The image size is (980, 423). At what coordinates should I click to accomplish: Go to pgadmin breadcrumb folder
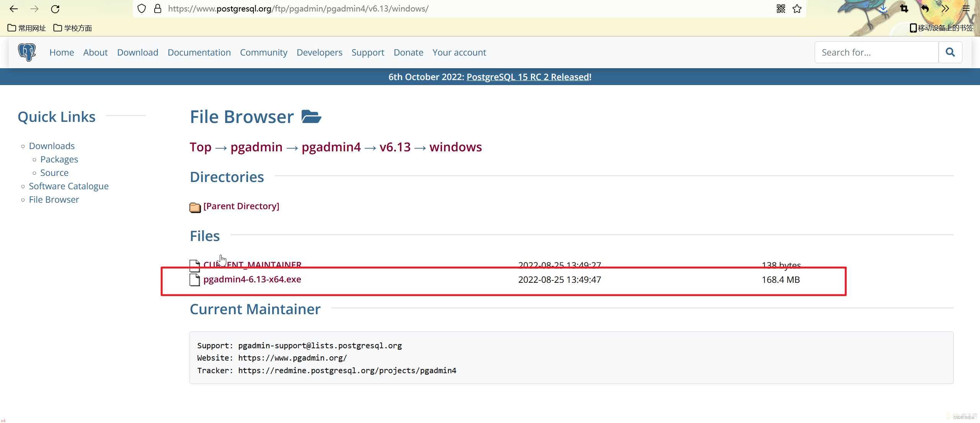256,147
